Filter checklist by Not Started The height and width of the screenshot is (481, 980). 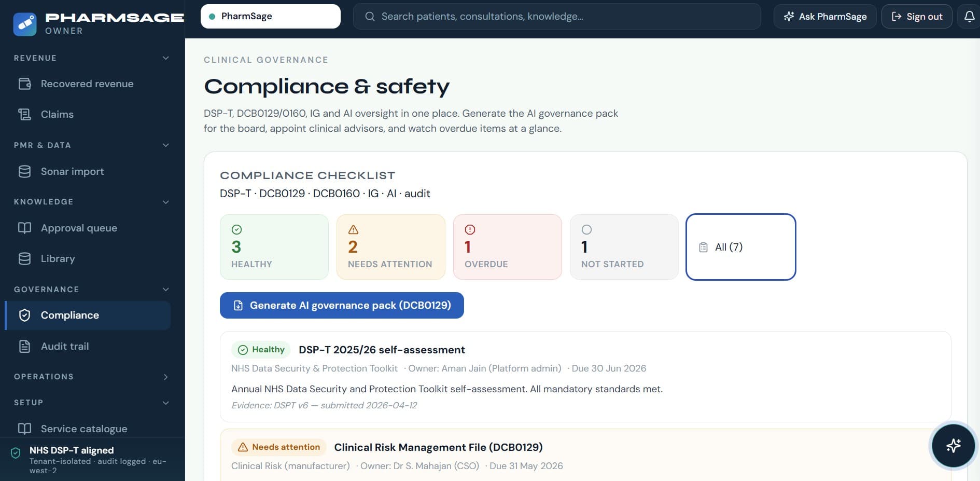click(x=624, y=247)
